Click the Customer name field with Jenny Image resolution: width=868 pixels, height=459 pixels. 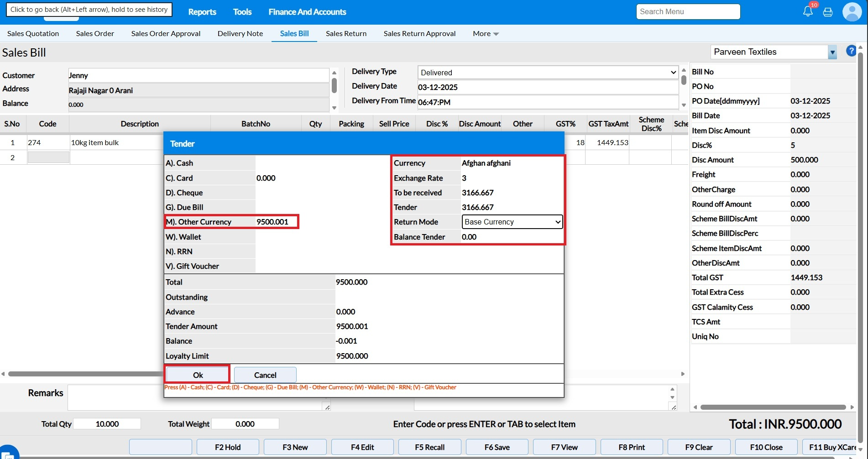(x=198, y=76)
